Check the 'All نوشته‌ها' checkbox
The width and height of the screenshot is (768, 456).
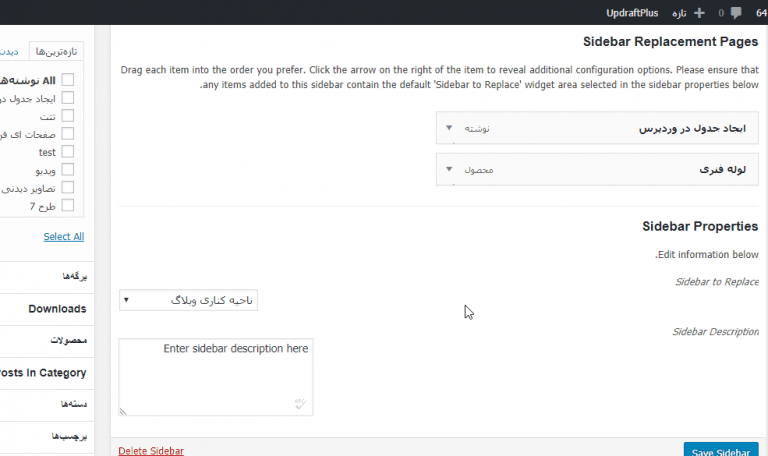tap(68, 80)
